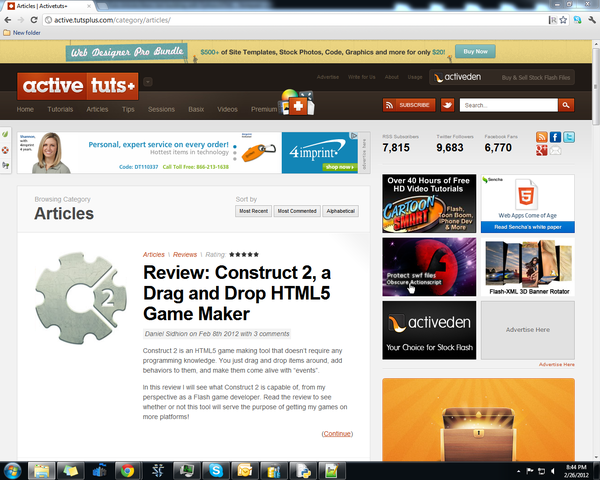Screen dimensions: 600x480
Task: Click the Windows Start button
Action: pos(12,470)
